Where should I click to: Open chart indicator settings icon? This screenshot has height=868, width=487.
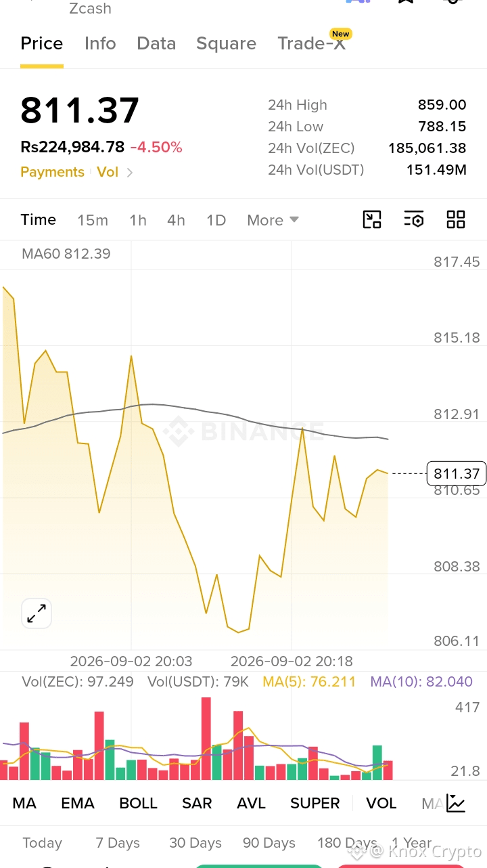(413, 219)
